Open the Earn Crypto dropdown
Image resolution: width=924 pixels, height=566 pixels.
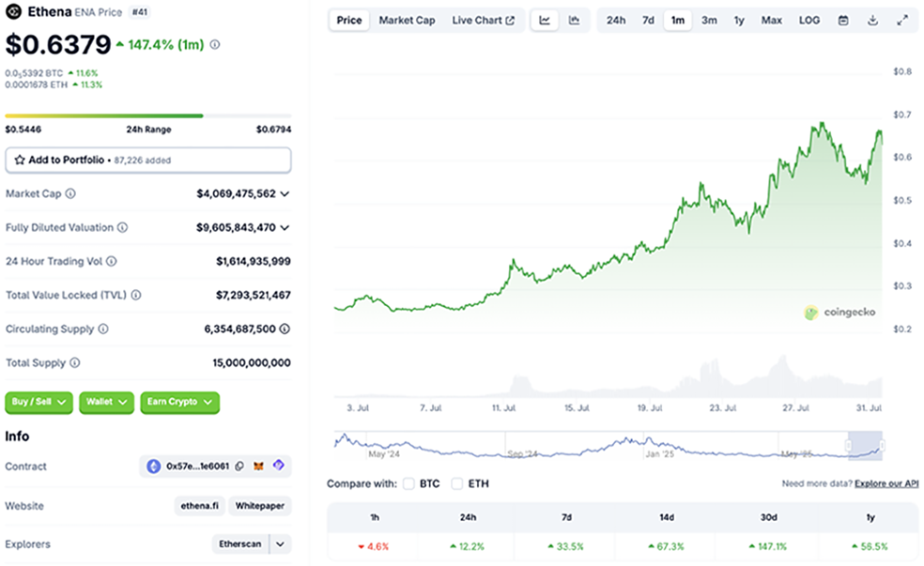pyautogui.click(x=179, y=403)
